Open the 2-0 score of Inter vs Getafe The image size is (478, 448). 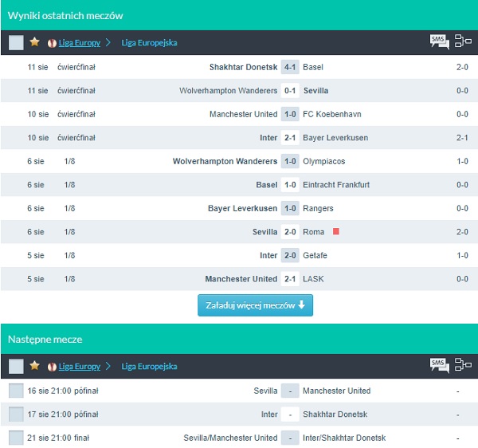point(290,255)
